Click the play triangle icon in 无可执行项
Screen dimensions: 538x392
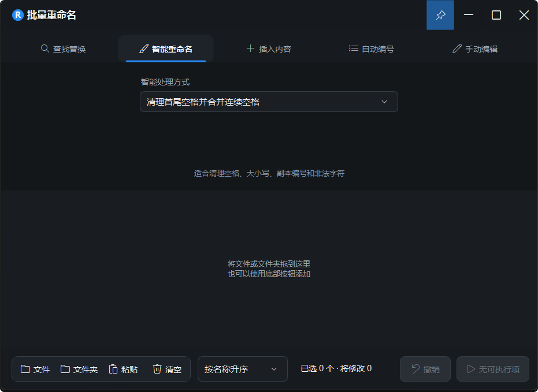pyautogui.click(x=471, y=369)
